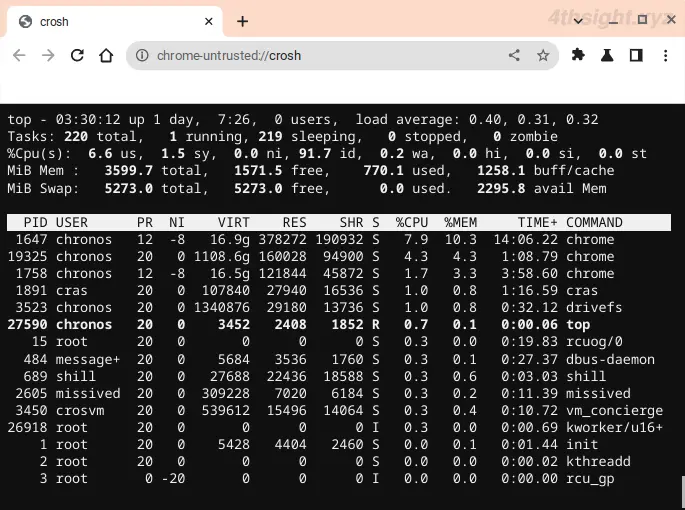Click the USER column header
This screenshot has height=510, width=685.
pyautogui.click(x=72, y=222)
